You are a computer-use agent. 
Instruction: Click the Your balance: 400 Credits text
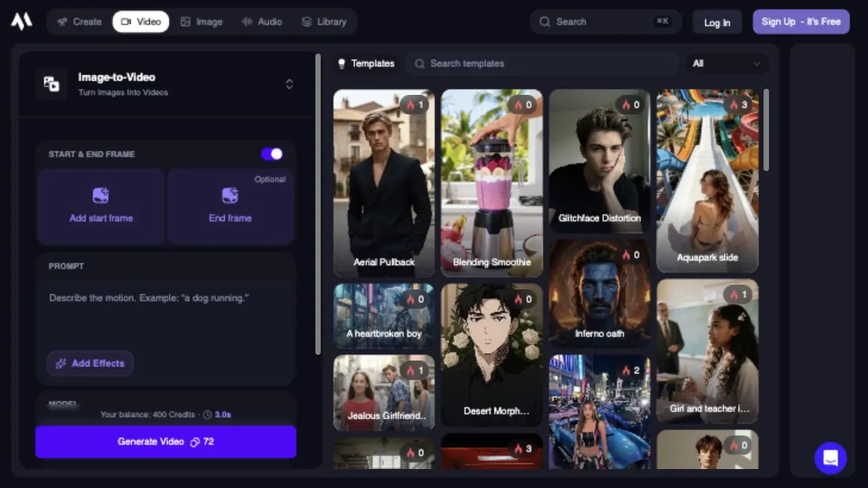point(147,414)
